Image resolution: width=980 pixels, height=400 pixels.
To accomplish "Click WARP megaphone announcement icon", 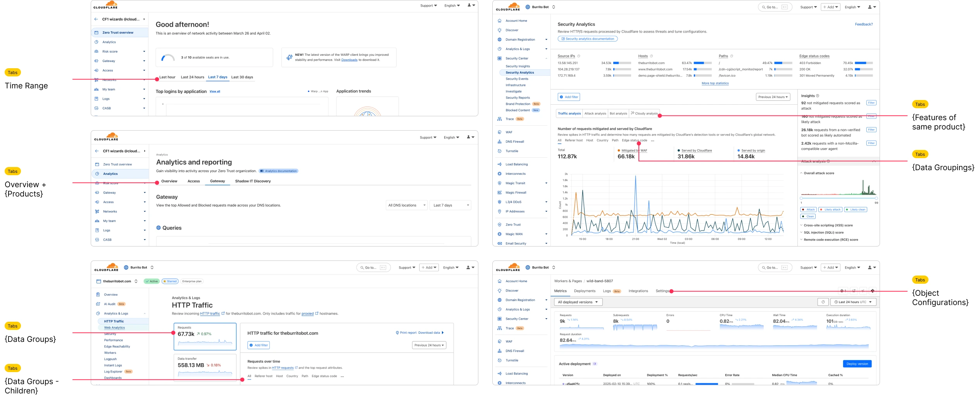I will pyautogui.click(x=289, y=57).
